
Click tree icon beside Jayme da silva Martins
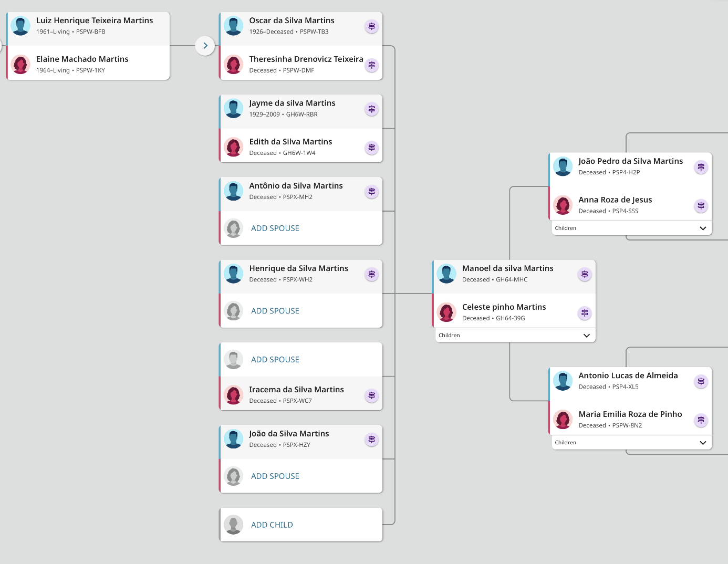[x=371, y=109]
